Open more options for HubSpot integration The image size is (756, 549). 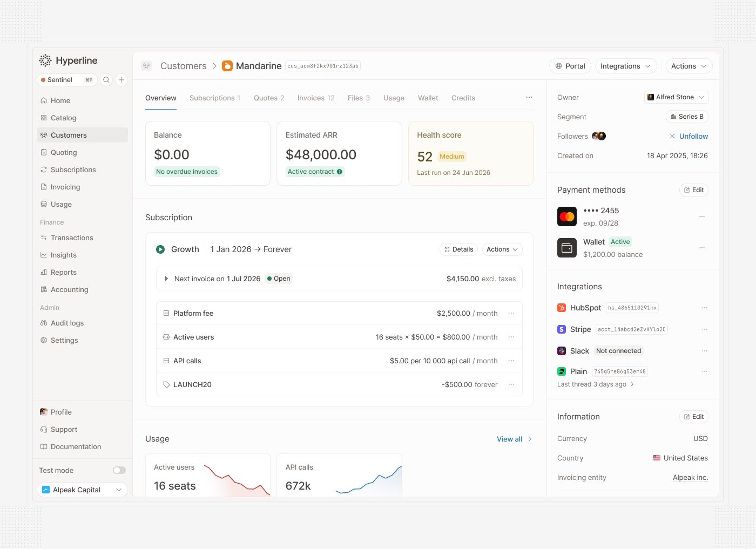(705, 308)
